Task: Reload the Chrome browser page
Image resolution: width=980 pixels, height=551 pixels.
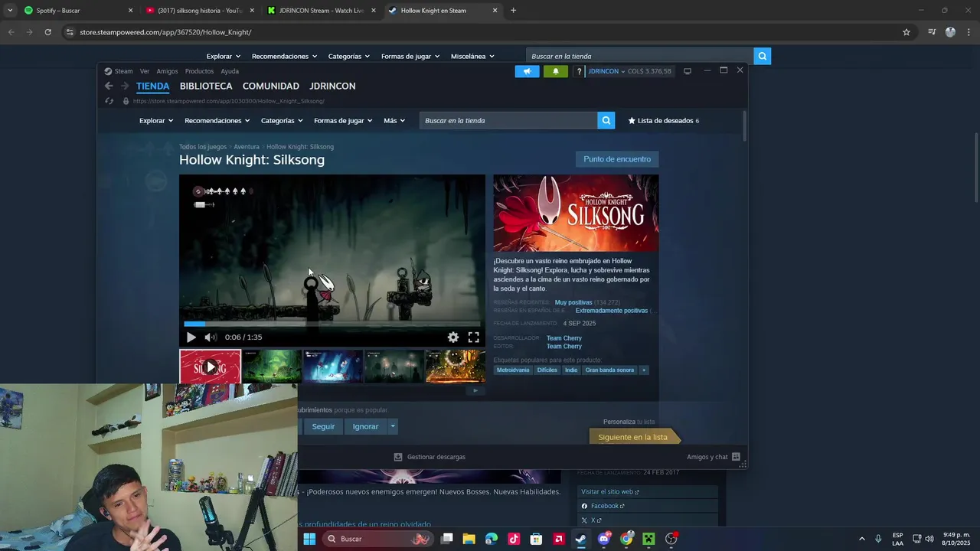Action: coord(47,32)
